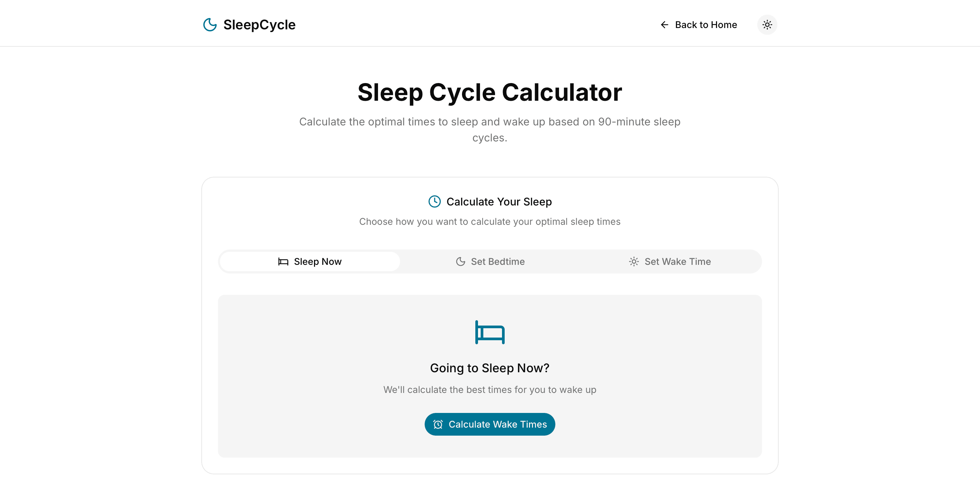The image size is (980, 501).
Task: Click the bed icon inside the Sleep Now tab
Action: click(x=283, y=262)
